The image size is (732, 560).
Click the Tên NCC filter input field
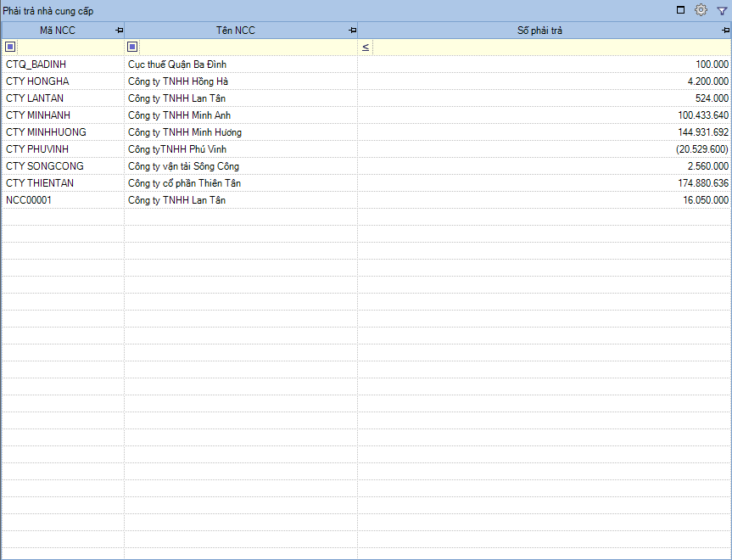tap(246, 47)
